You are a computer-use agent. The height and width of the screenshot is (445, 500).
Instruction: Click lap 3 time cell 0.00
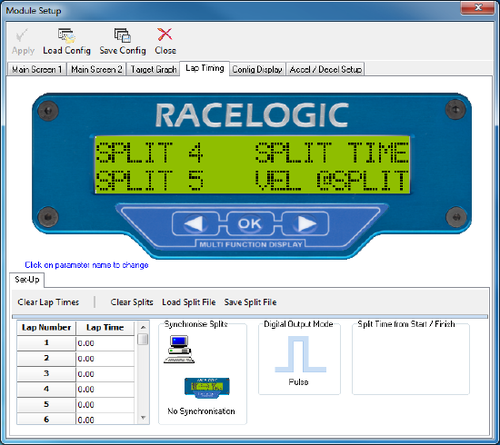pos(105,374)
